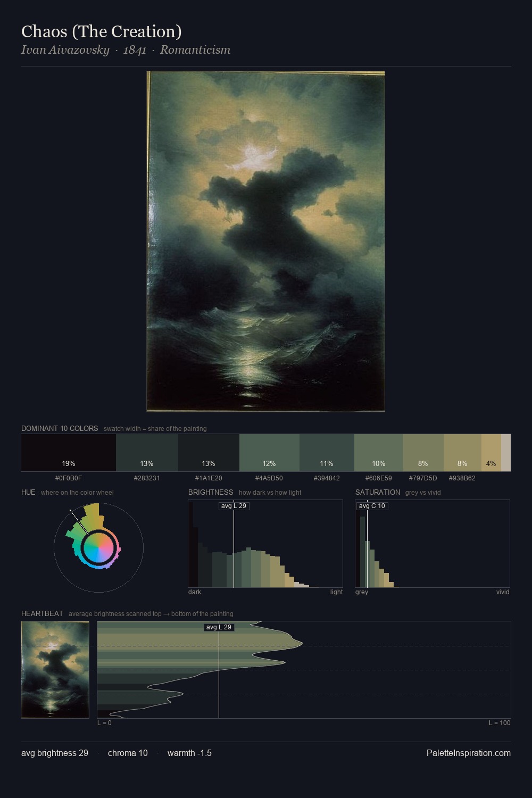Click the hex code '#1A1E20' label

coord(209,478)
